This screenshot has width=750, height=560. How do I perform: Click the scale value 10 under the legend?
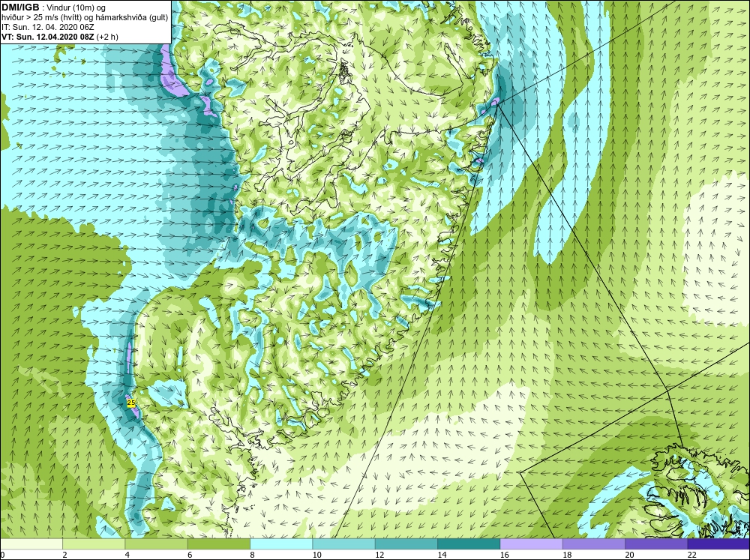click(316, 555)
